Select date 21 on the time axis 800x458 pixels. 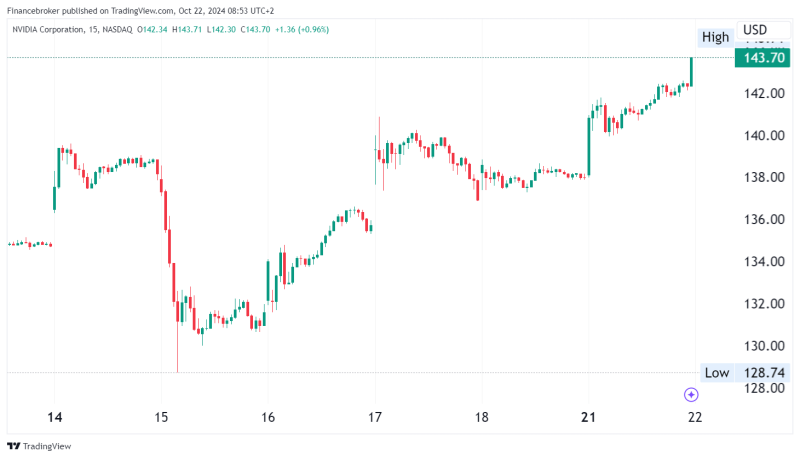(x=588, y=417)
